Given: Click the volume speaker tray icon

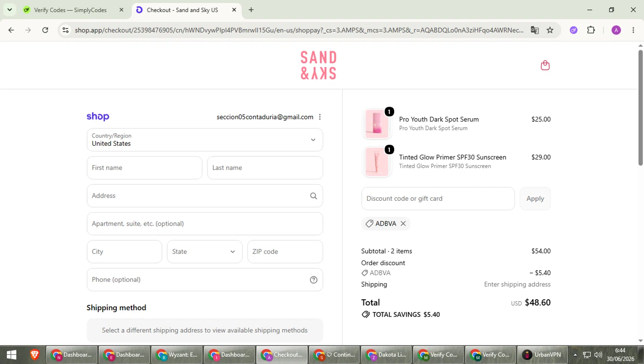Looking at the screenshot, I should point(598,355).
